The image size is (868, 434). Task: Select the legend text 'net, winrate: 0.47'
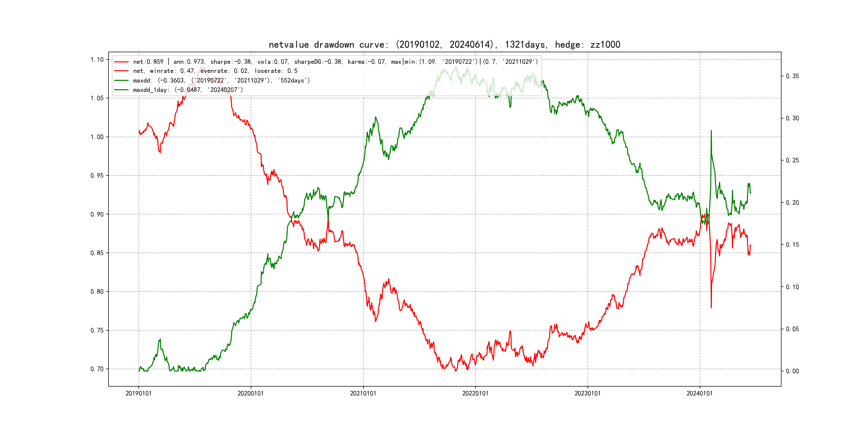pyautogui.click(x=164, y=71)
